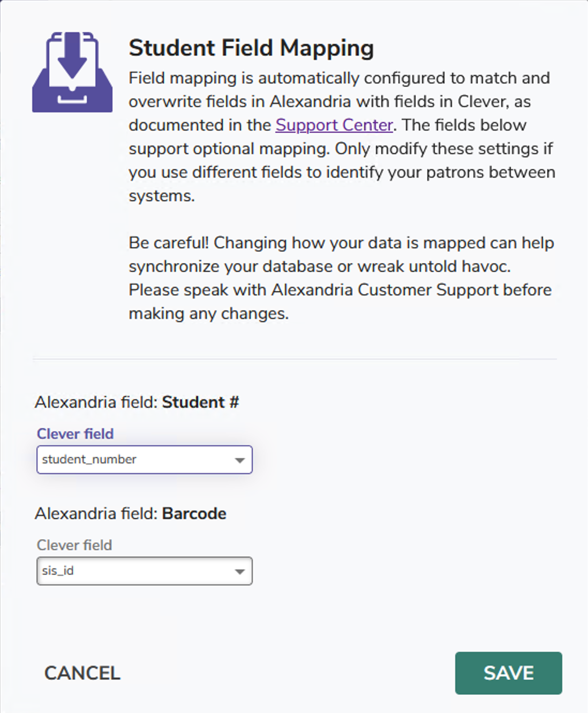Open the Support Center link
The width and height of the screenshot is (588, 713).
[x=334, y=125]
